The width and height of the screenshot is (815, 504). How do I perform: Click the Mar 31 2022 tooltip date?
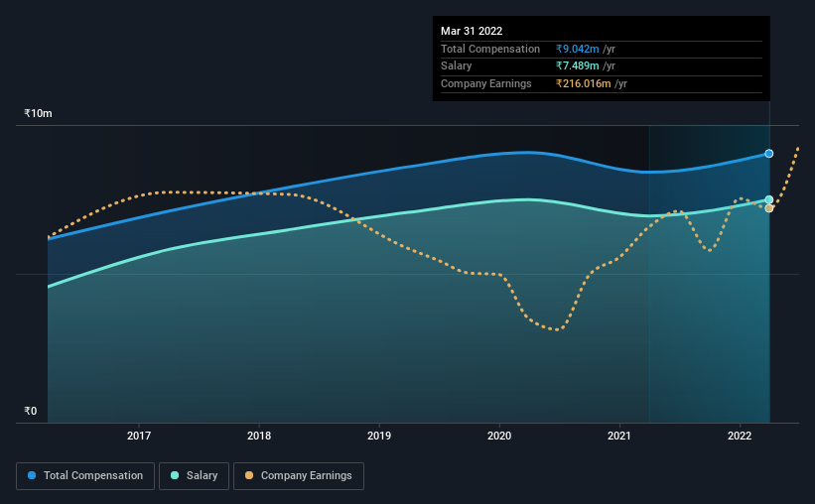(472, 31)
